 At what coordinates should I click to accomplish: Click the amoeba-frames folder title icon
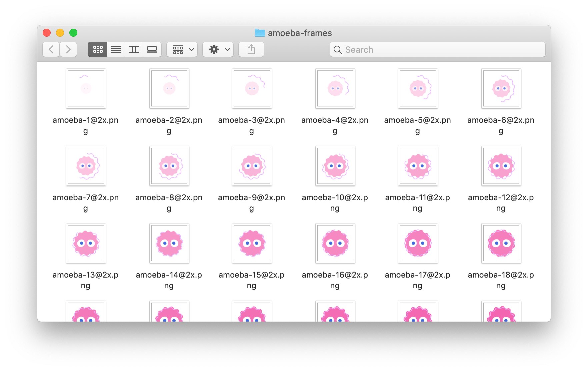click(x=260, y=33)
